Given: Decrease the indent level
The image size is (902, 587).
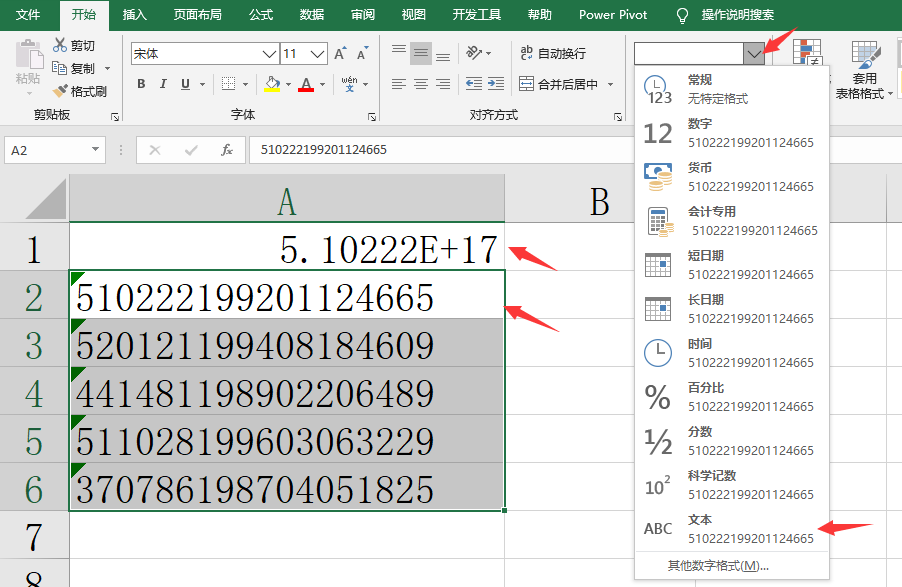Looking at the screenshot, I should [474, 84].
